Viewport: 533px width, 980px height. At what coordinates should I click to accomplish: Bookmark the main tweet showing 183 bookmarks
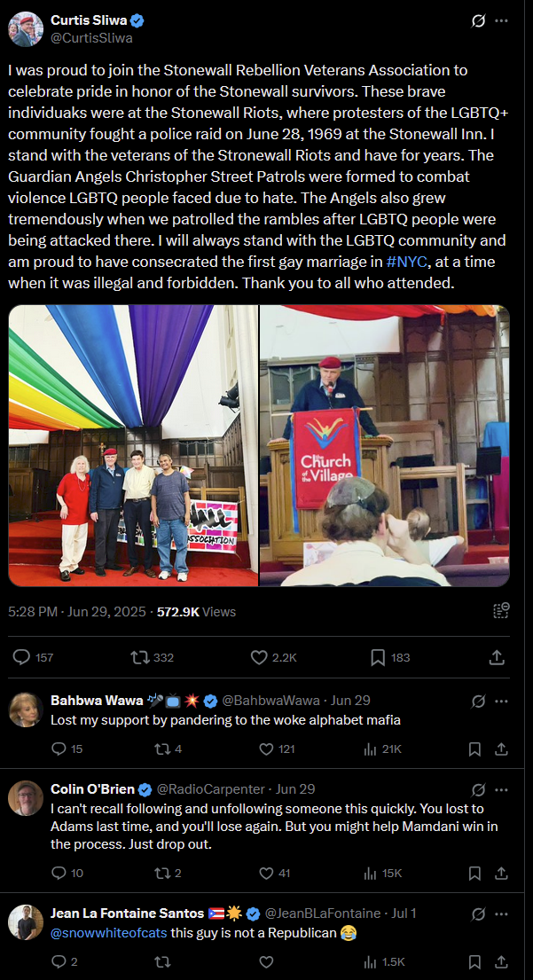tap(390, 657)
